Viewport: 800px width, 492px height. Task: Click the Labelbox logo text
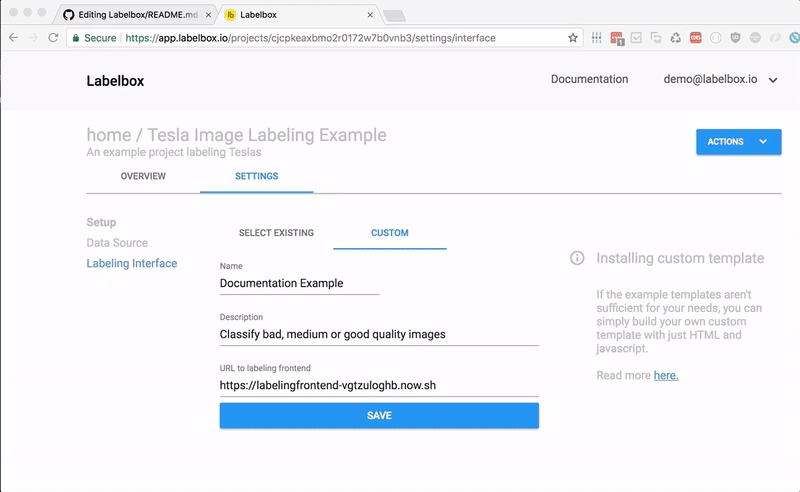[x=115, y=81]
